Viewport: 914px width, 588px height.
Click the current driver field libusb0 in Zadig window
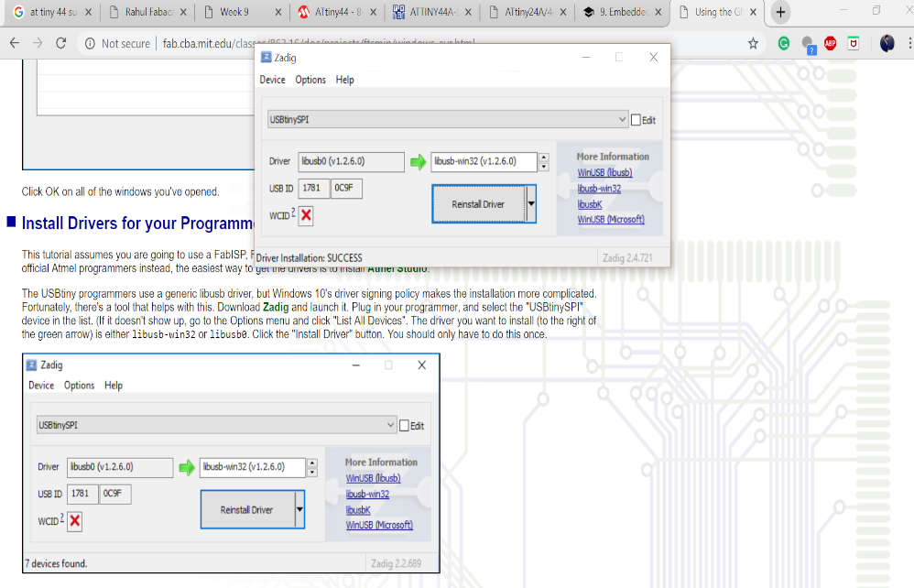point(351,161)
